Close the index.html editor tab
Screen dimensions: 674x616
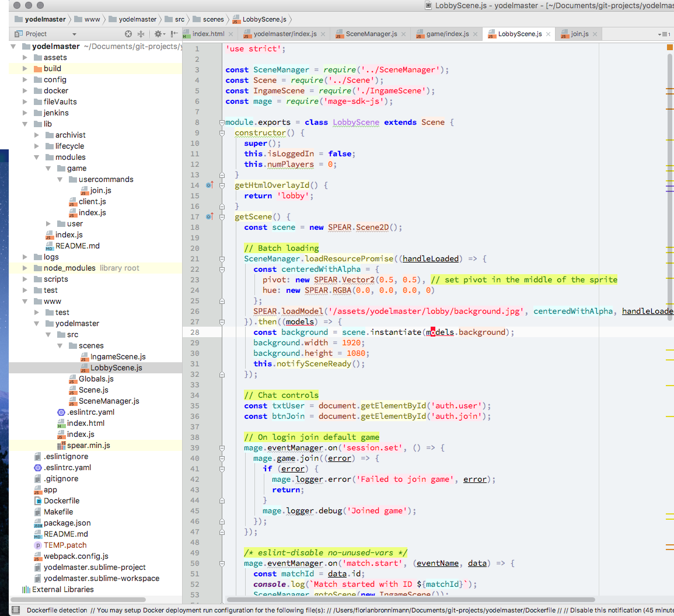point(229,34)
